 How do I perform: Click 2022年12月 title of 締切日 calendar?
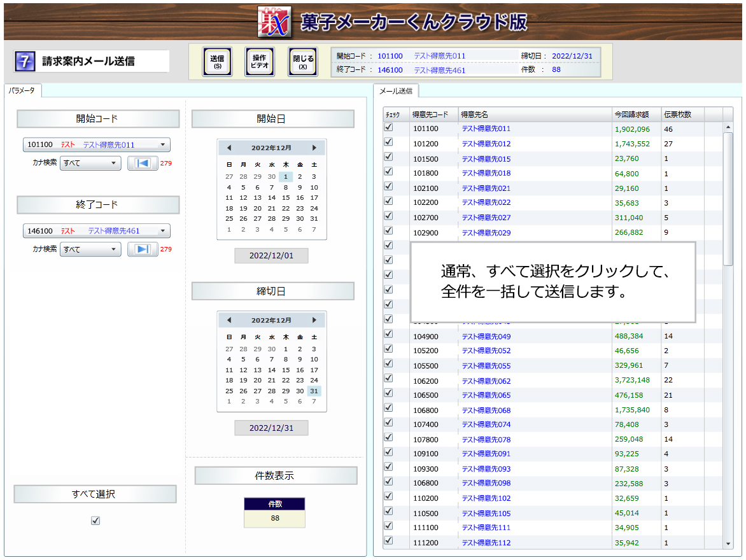coord(271,320)
